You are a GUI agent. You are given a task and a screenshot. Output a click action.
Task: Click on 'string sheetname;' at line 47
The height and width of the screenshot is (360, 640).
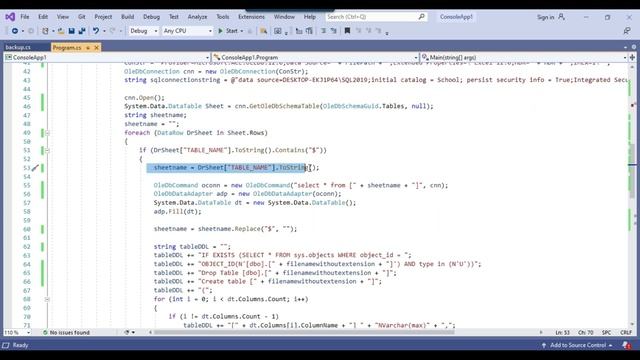(x=156, y=115)
